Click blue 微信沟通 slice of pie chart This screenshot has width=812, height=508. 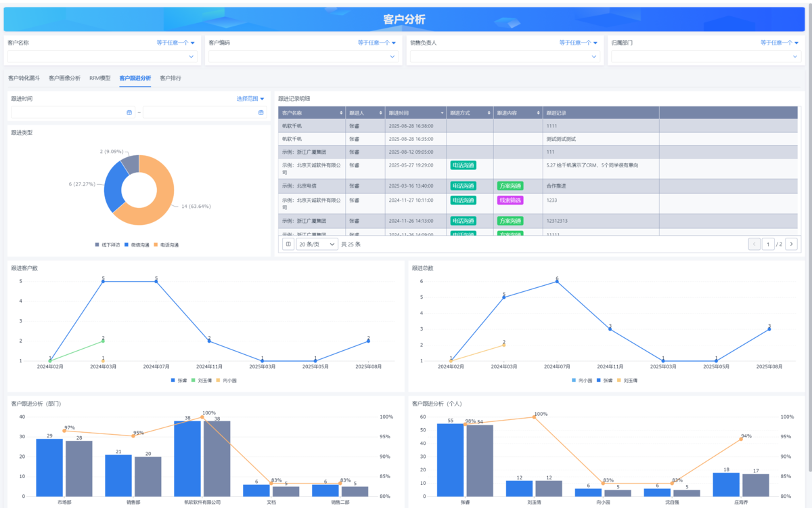pos(114,186)
